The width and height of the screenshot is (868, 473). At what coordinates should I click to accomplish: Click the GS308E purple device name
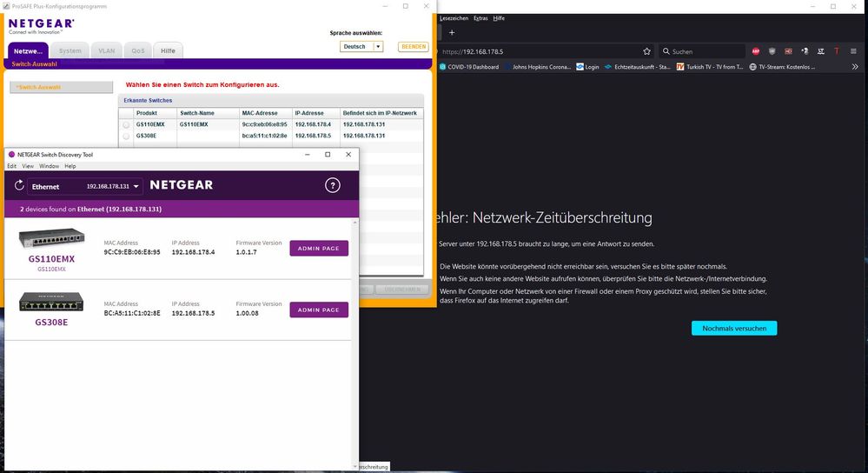51,323
